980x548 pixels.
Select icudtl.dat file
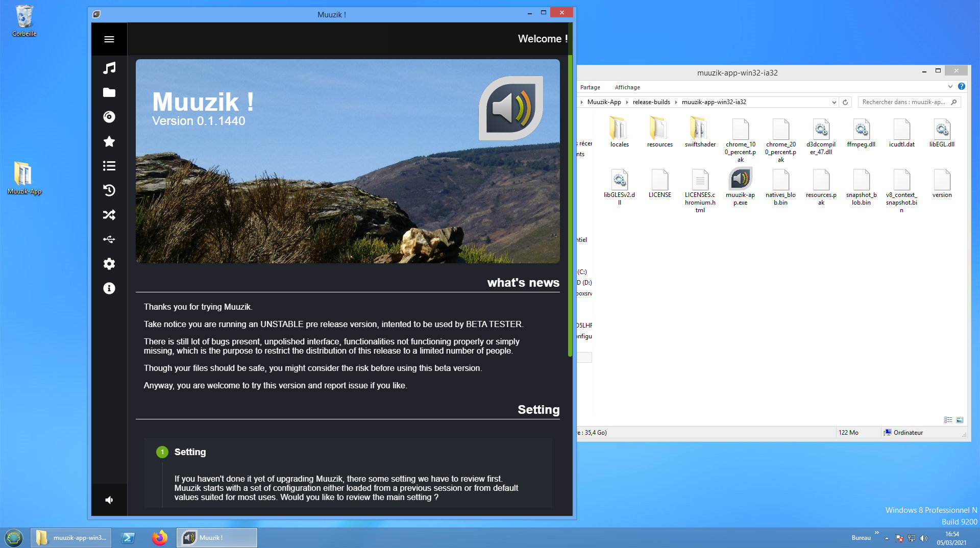click(901, 133)
